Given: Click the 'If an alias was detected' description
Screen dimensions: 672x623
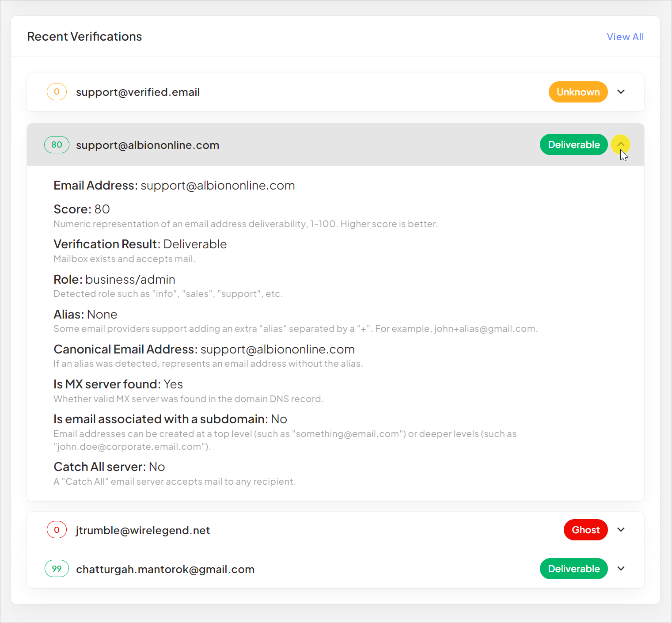Looking at the screenshot, I should (x=208, y=364).
